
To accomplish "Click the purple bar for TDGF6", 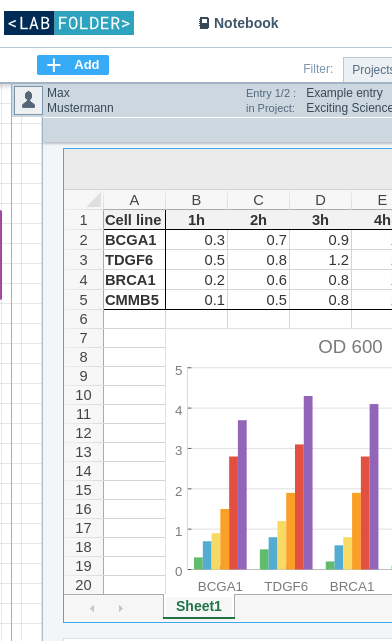I will pos(308,482).
